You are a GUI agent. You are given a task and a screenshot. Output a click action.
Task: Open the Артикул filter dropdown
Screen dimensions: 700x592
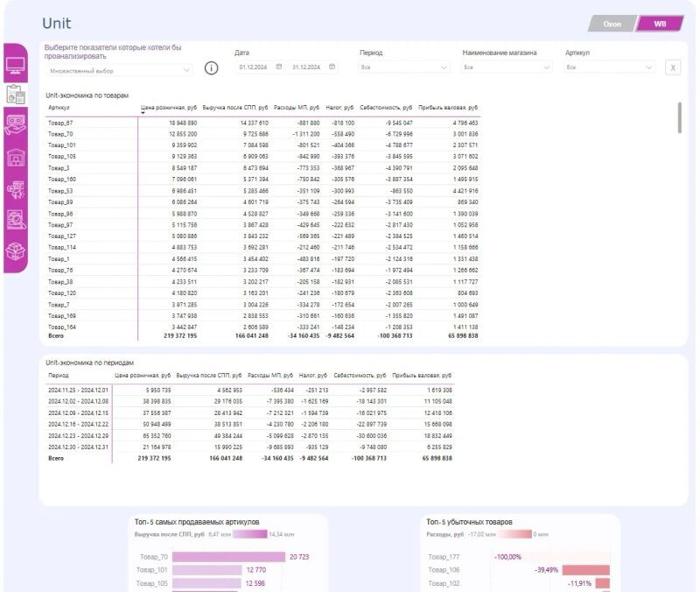tap(609, 67)
